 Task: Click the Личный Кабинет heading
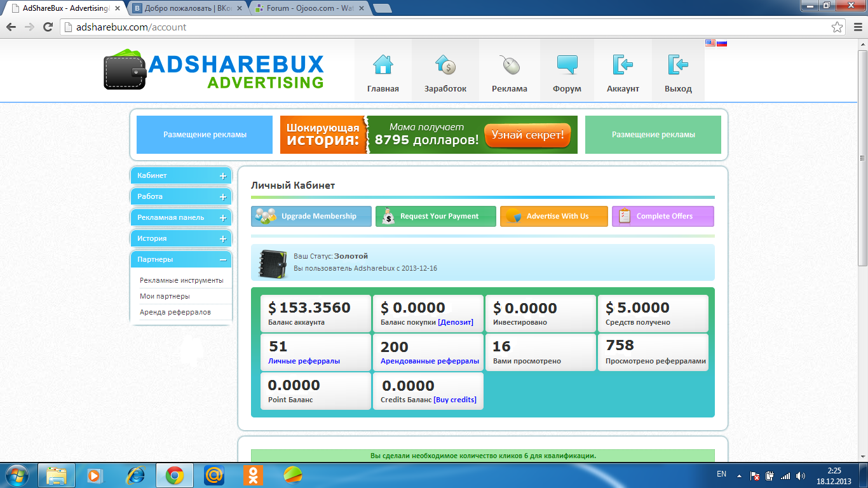click(x=293, y=186)
